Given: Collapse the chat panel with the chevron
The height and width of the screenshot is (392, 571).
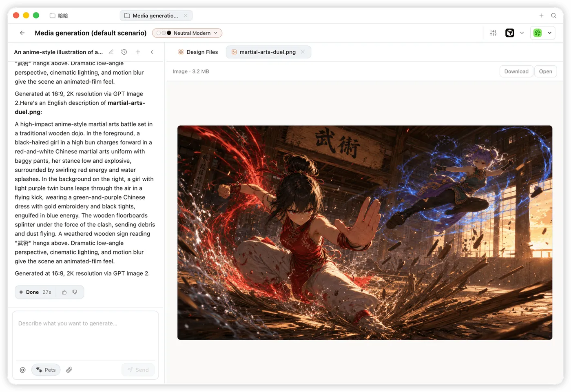Looking at the screenshot, I should (x=152, y=52).
